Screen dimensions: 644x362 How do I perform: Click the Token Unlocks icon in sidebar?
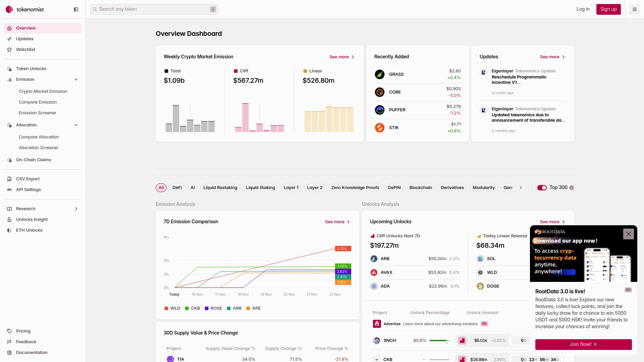9,69
